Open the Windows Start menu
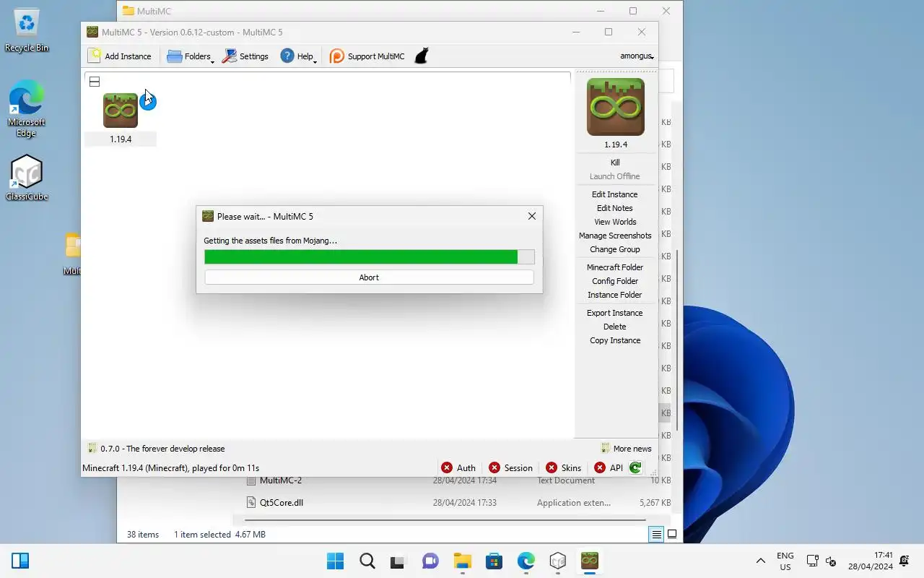This screenshot has height=578, width=924. click(335, 561)
